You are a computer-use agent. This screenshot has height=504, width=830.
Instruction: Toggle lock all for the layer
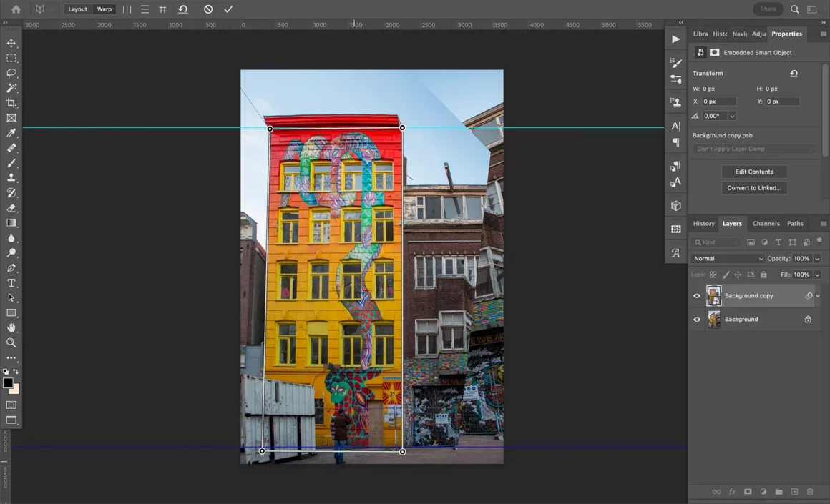pyautogui.click(x=763, y=275)
